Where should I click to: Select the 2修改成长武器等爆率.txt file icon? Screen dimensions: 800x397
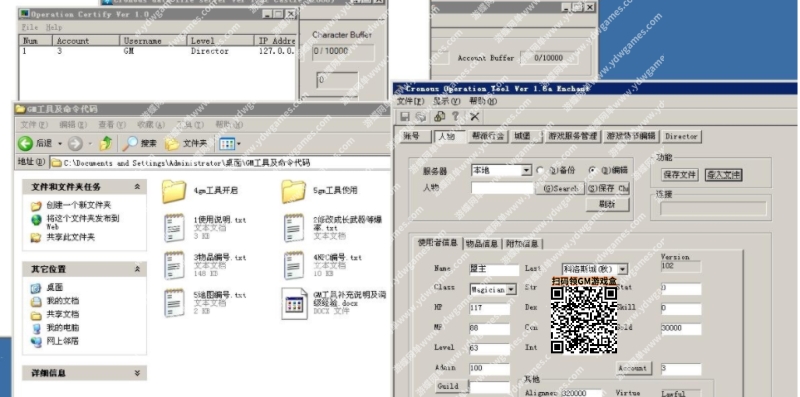(294, 228)
